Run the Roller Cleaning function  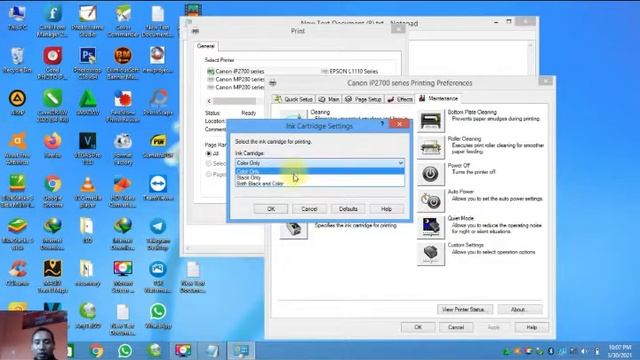click(x=431, y=147)
